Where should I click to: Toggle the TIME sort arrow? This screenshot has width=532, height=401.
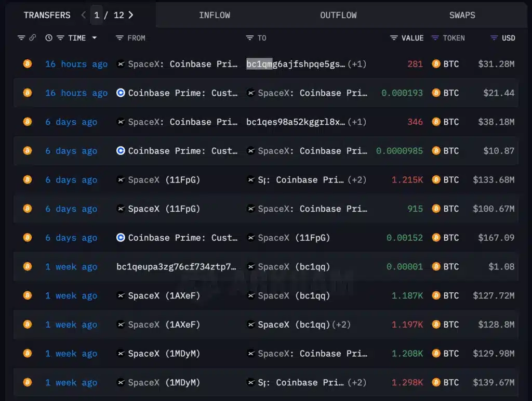[x=95, y=38]
